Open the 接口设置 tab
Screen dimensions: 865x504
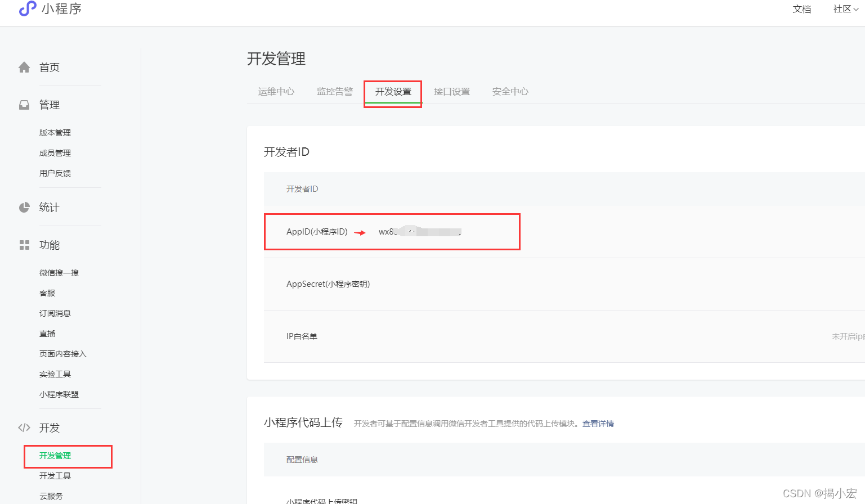(x=452, y=91)
